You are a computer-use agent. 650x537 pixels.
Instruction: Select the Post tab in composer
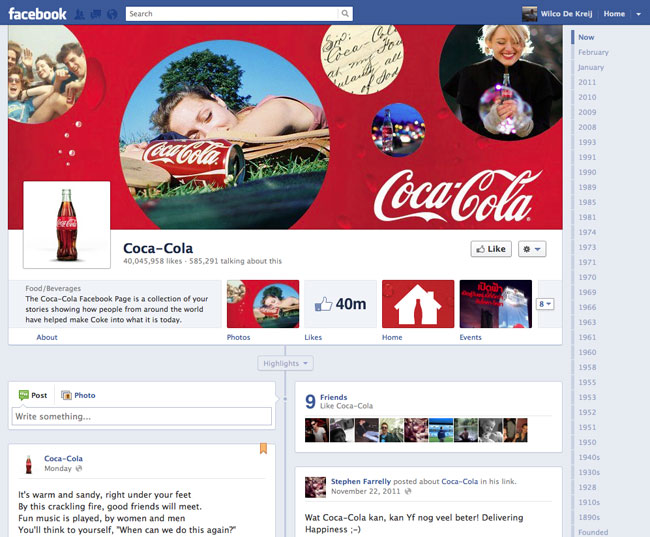click(x=32, y=395)
